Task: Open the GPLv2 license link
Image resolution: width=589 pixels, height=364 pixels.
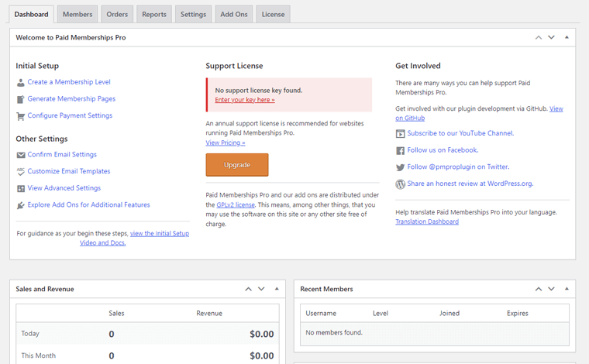Action: click(236, 205)
